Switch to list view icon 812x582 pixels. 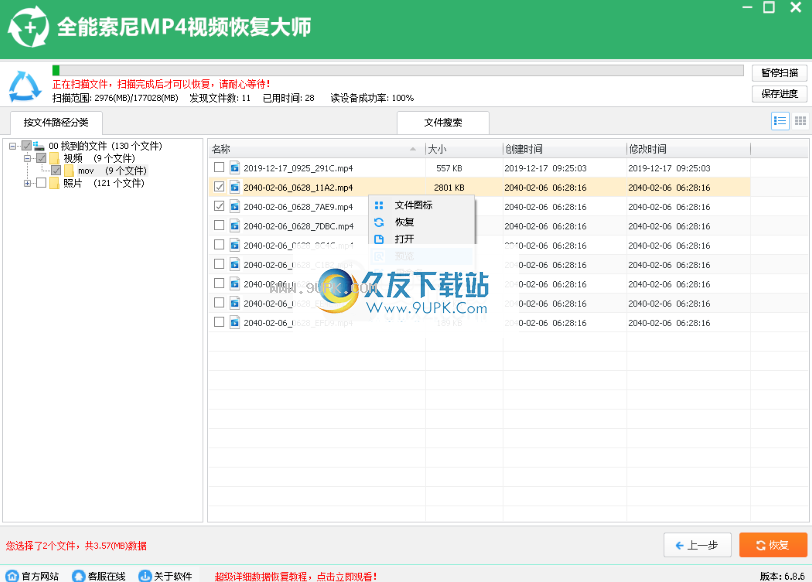[780, 121]
